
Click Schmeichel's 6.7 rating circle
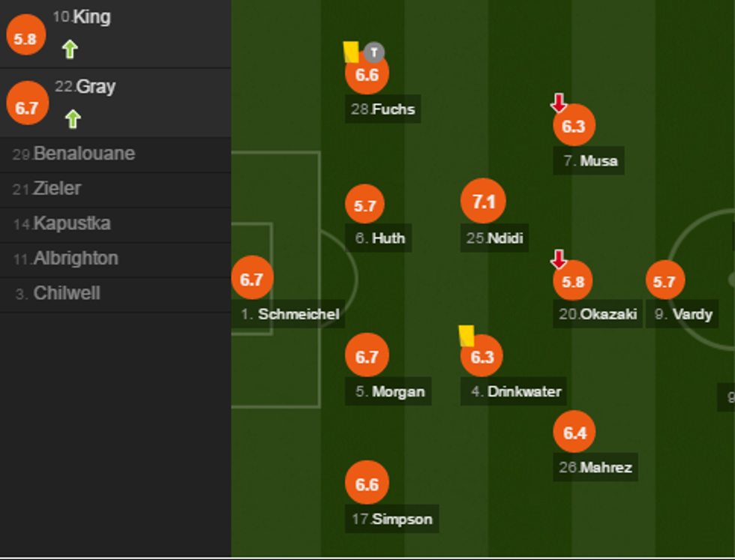252,279
